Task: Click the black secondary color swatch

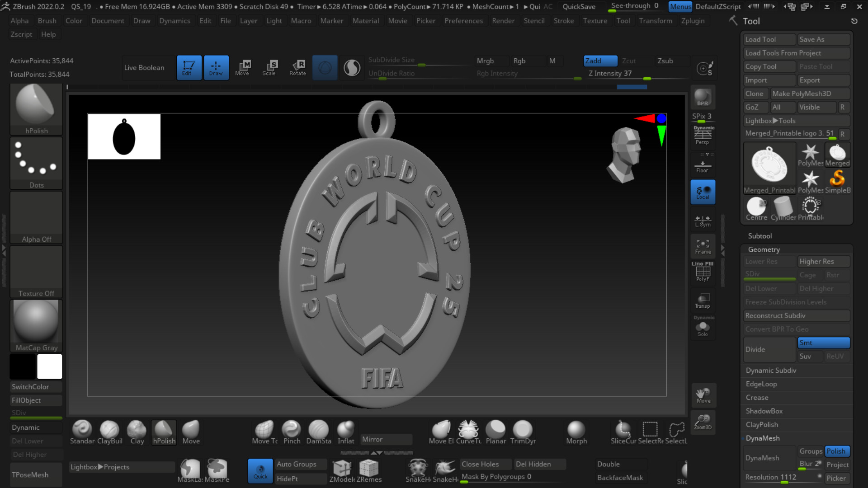Action: [23, 366]
